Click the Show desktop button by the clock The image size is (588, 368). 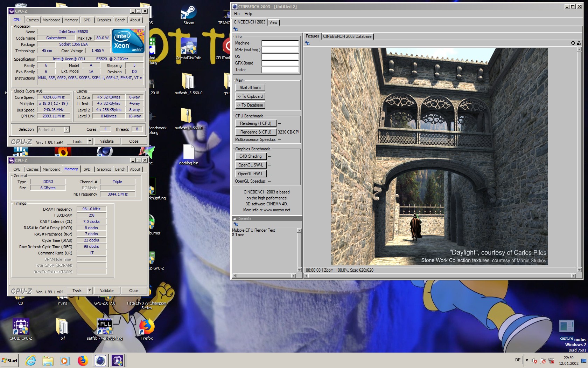click(x=584, y=361)
